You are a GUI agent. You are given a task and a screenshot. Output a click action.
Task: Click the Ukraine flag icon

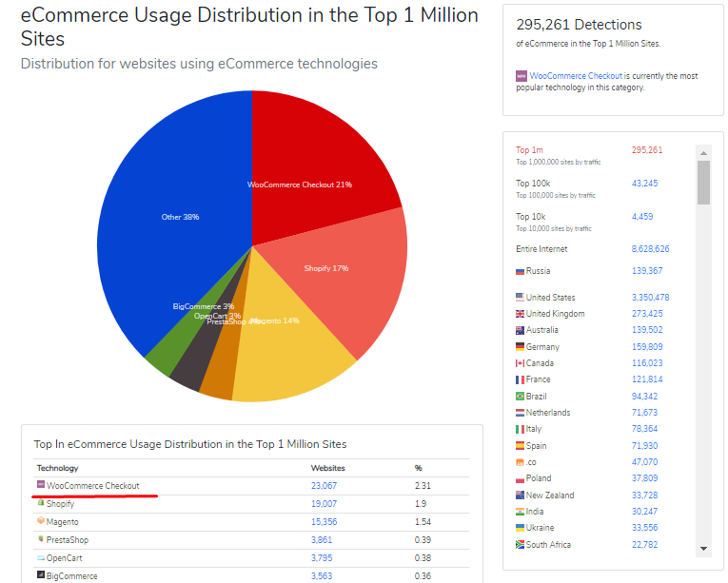520,528
